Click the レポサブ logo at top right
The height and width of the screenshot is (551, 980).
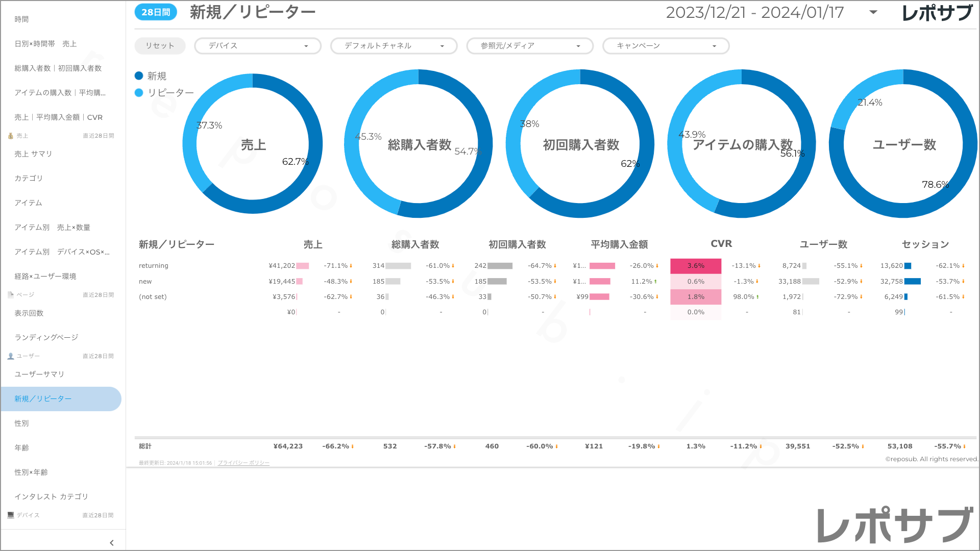(937, 13)
